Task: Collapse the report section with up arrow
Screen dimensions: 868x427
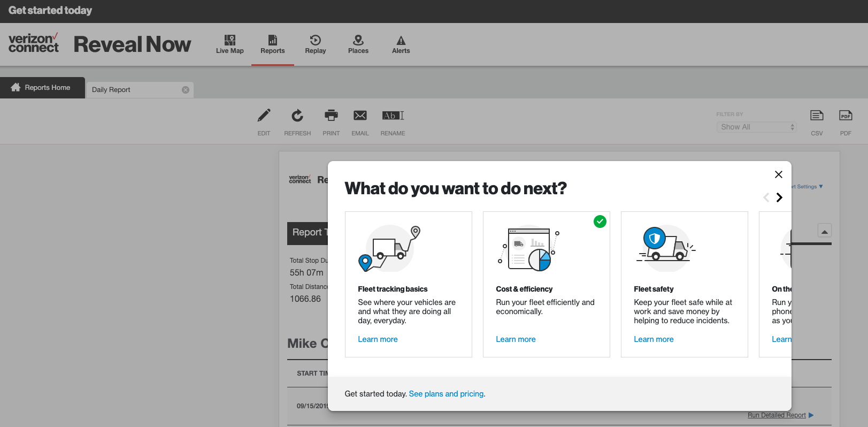Action: point(825,231)
